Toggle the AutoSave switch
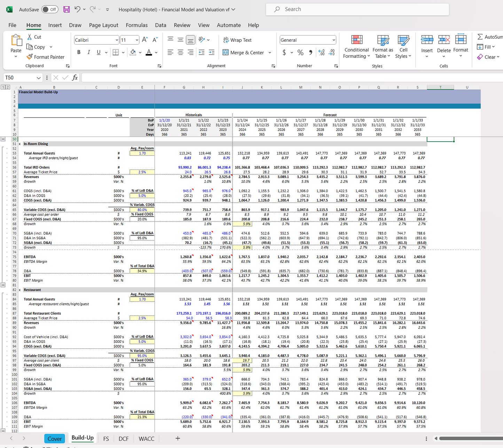The height and width of the screenshot is (448, 503). coord(50,9)
